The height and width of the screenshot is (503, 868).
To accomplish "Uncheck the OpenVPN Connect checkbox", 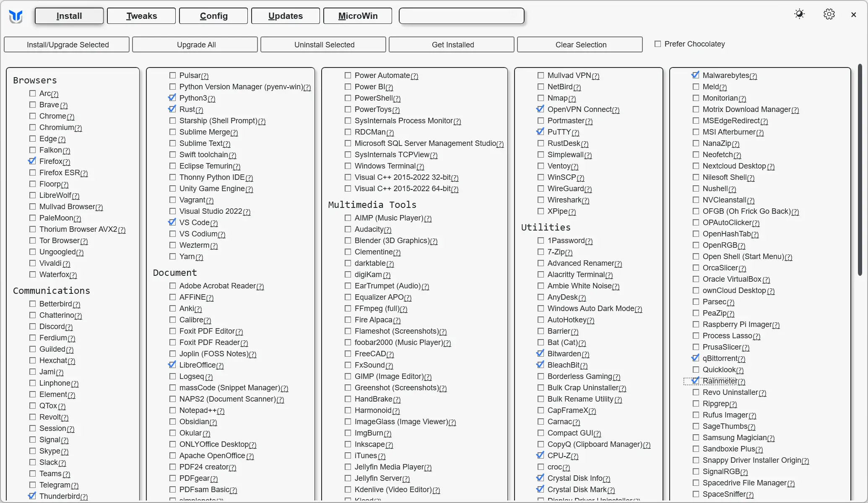I will tap(541, 109).
